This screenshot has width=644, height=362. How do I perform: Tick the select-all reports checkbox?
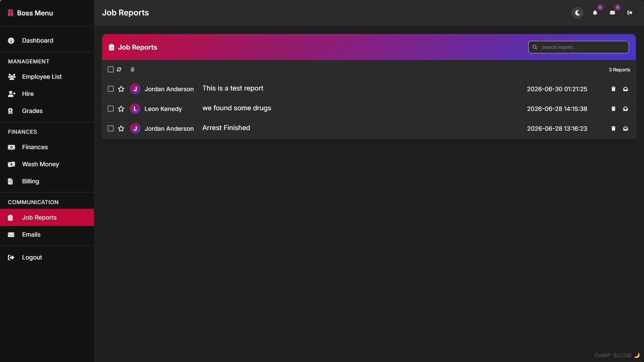110,69
